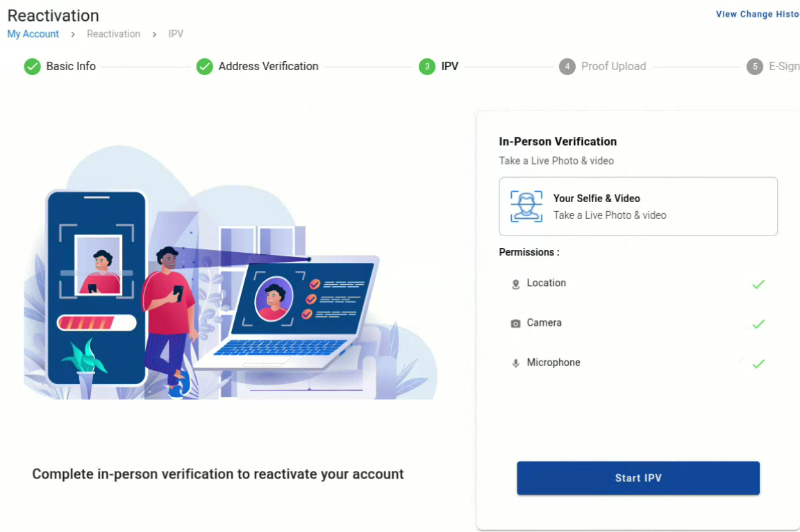Screen dimensions: 800x532
Task: Click the Camera permission icon
Action: pyautogui.click(x=515, y=324)
